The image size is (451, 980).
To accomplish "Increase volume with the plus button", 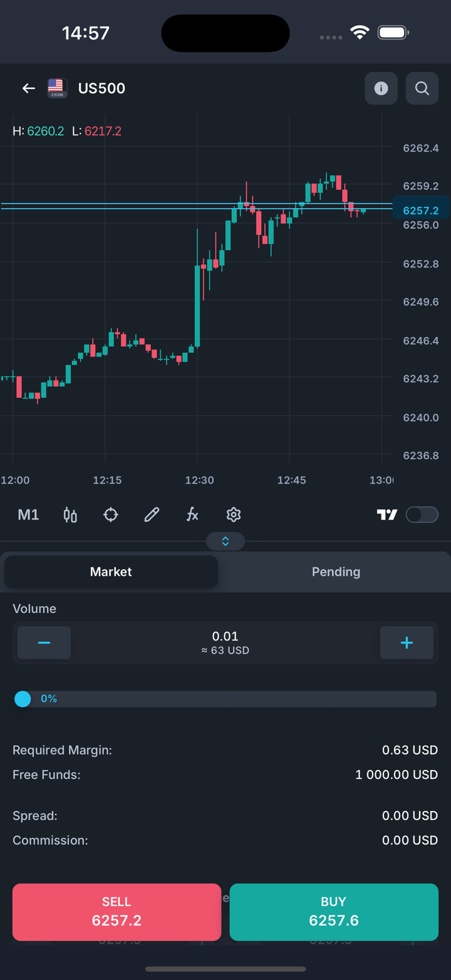I will click(407, 643).
